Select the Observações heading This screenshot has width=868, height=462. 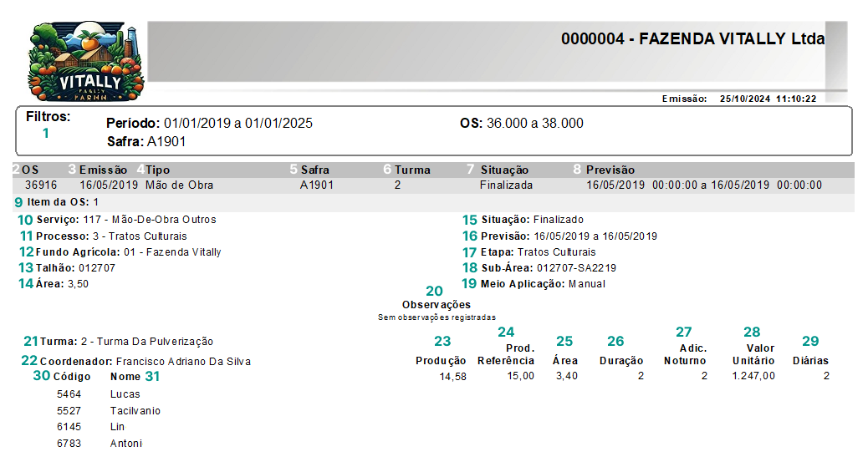tap(437, 305)
